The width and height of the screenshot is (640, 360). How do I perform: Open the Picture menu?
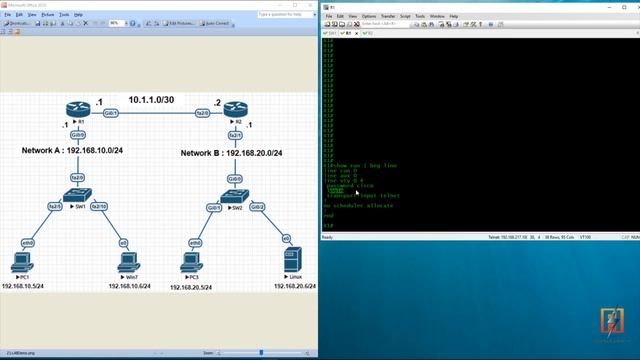pos(48,15)
